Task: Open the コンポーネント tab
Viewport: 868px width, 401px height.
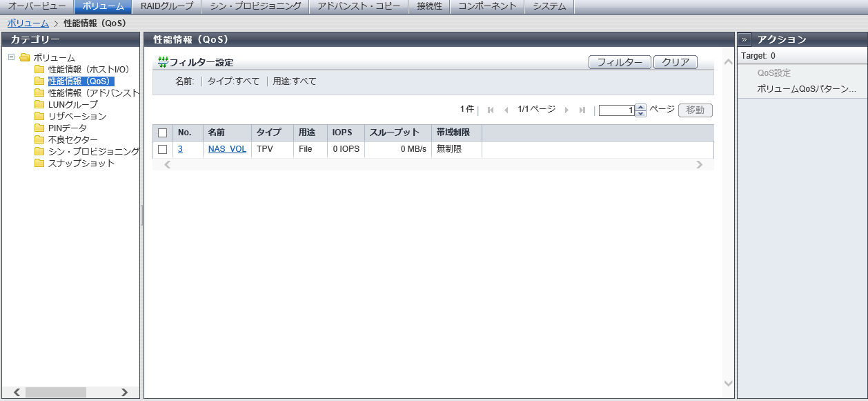Action: click(487, 6)
